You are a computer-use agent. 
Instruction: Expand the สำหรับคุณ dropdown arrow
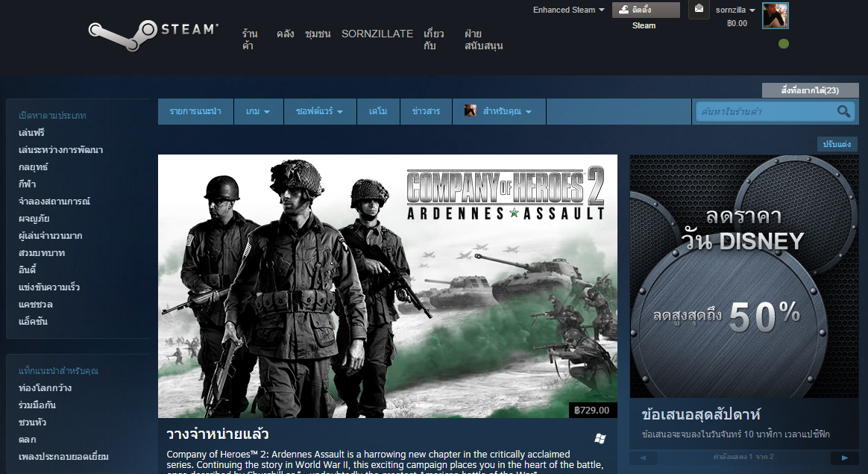pyautogui.click(x=529, y=112)
